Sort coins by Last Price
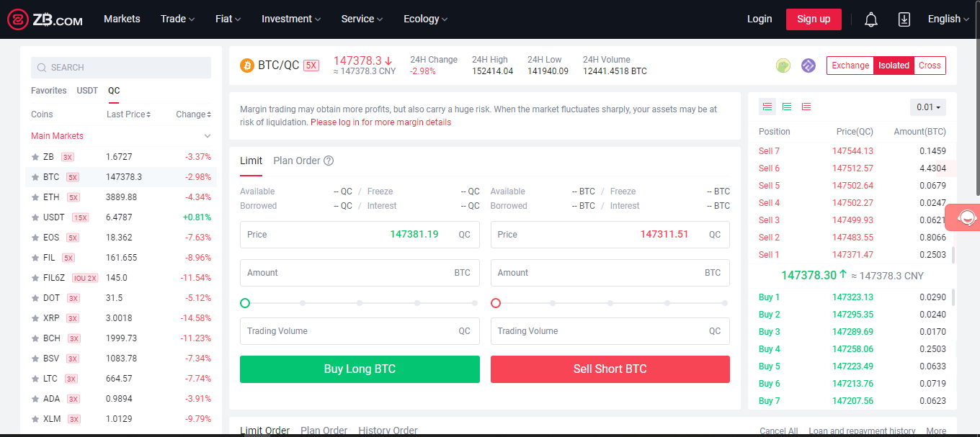The height and width of the screenshot is (437, 980). 128,114
